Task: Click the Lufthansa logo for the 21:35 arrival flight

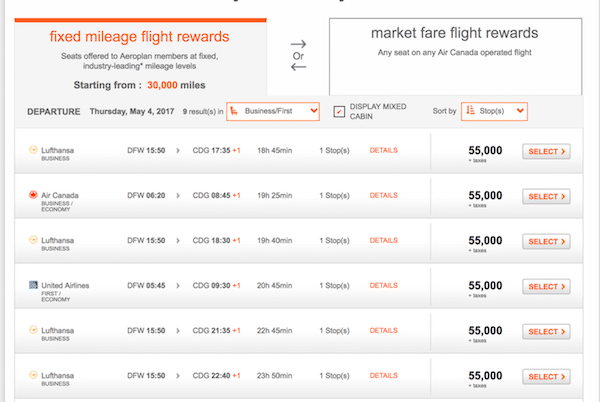Action: [x=33, y=330]
